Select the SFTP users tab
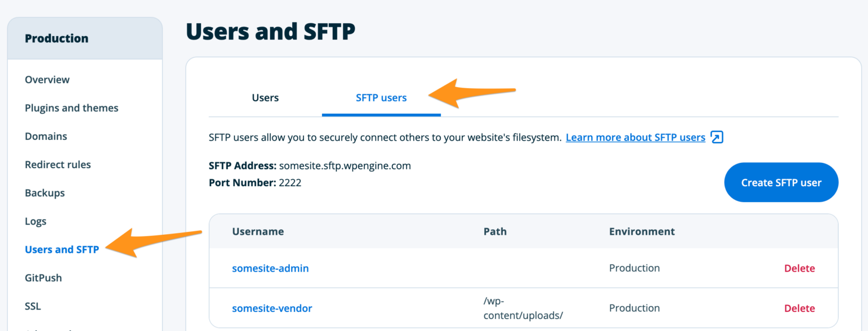This screenshot has width=868, height=331. (381, 98)
